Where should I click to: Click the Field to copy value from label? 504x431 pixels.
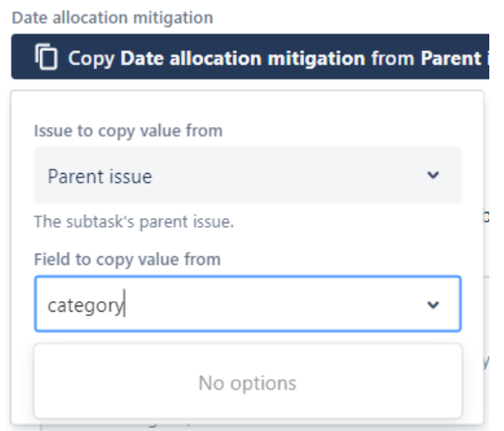tap(127, 260)
